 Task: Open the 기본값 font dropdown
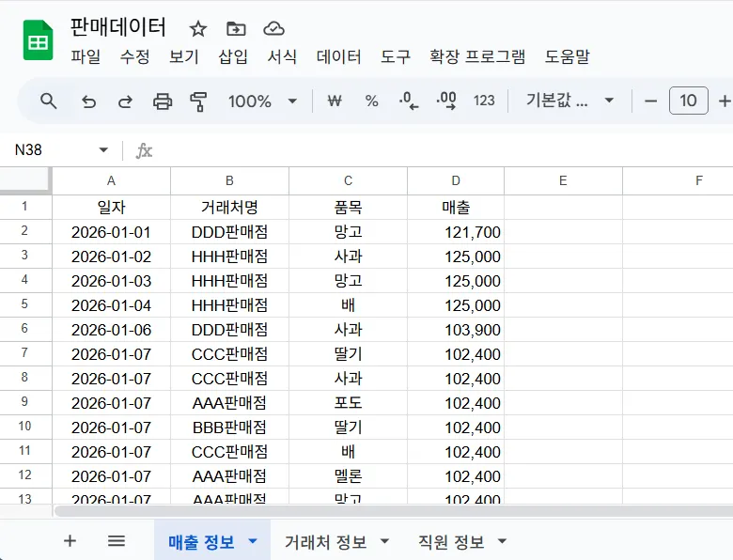click(x=569, y=101)
